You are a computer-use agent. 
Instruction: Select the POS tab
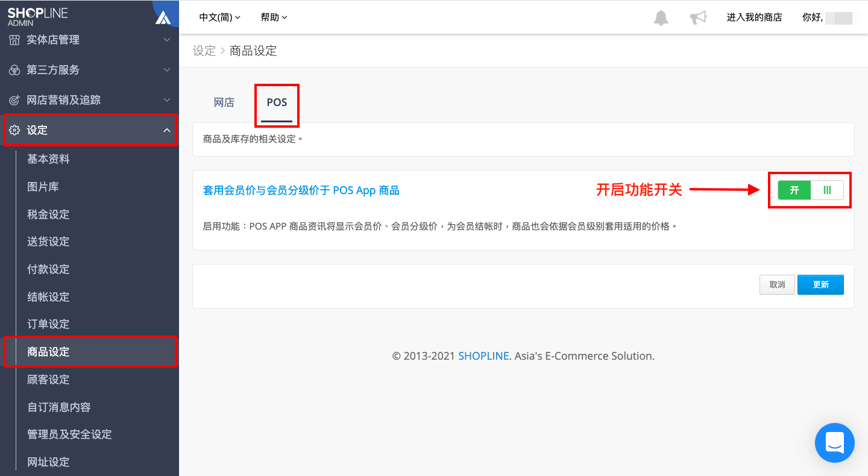pyautogui.click(x=277, y=102)
